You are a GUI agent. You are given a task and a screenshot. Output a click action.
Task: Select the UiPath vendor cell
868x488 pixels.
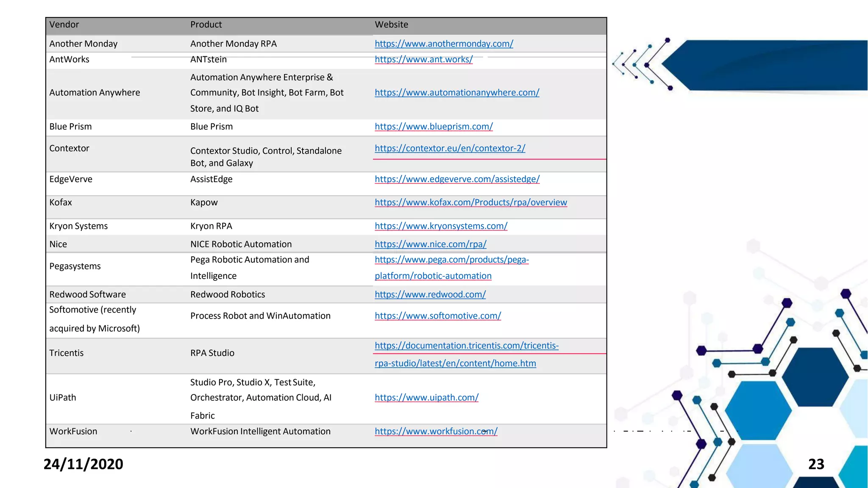63,397
